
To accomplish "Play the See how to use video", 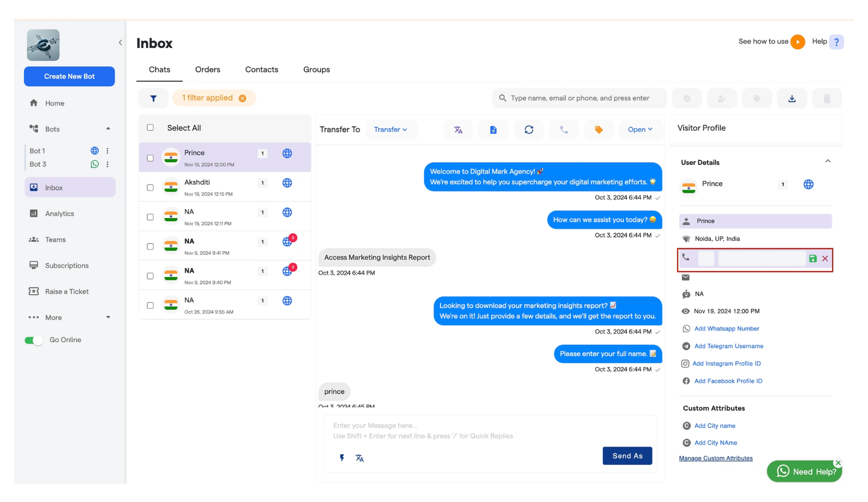I will coord(798,42).
